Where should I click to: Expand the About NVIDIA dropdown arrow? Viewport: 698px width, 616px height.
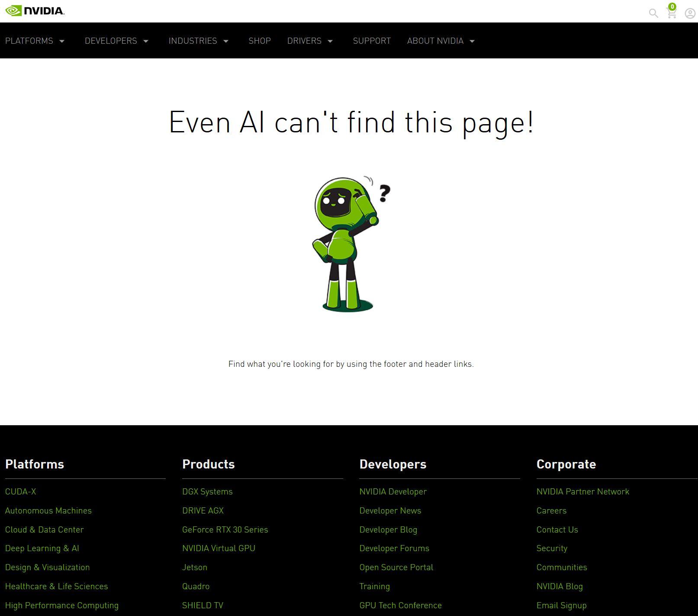(x=472, y=41)
